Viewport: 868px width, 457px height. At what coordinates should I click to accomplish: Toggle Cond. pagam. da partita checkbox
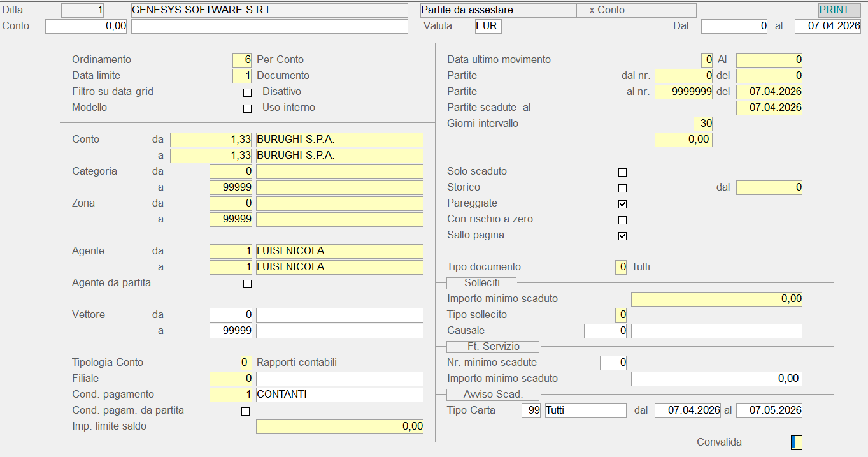click(x=245, y=411)
